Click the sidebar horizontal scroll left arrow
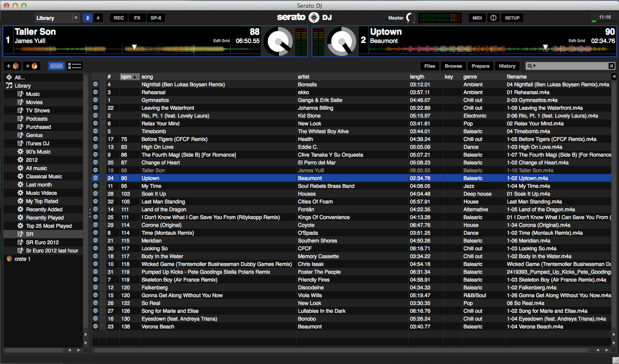Viewport: 619px width, 364px height. click(70, 350)
